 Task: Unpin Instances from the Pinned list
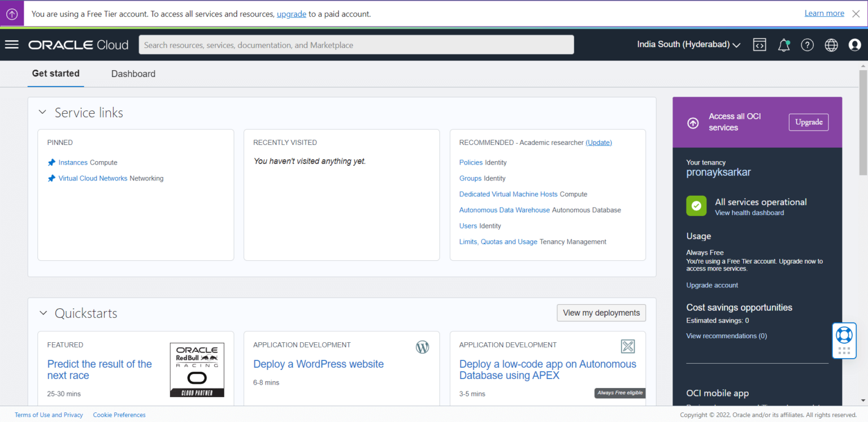point(51,162)
